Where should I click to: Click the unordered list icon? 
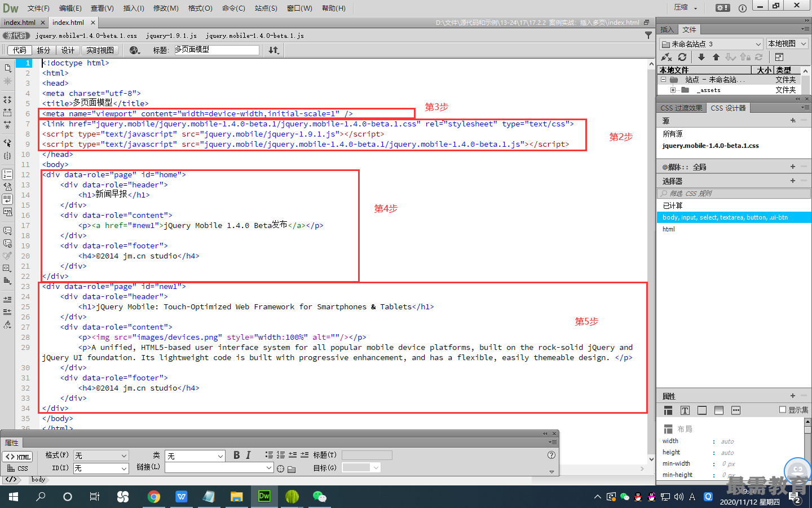269,455
